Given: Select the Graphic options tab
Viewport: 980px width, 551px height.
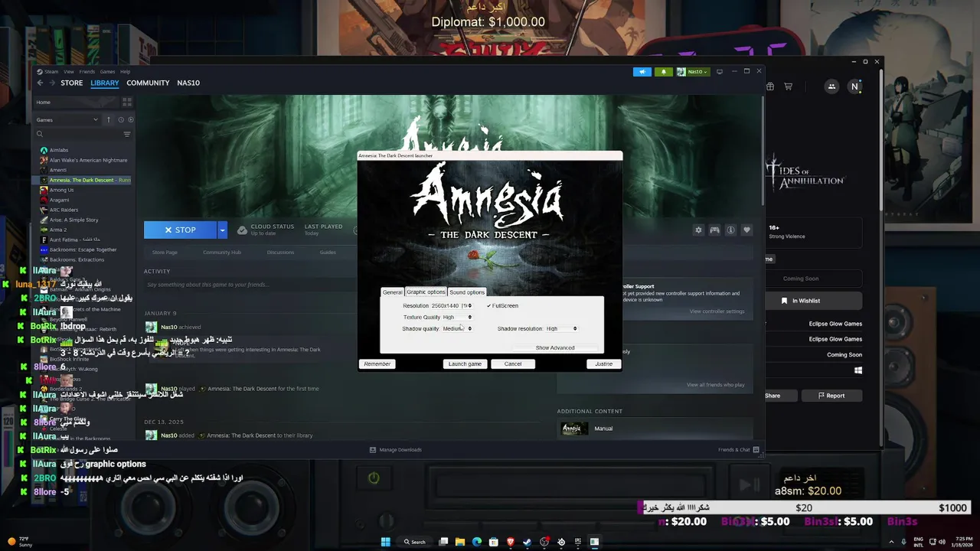Looking at the screenshot, I should pos(426,292).
